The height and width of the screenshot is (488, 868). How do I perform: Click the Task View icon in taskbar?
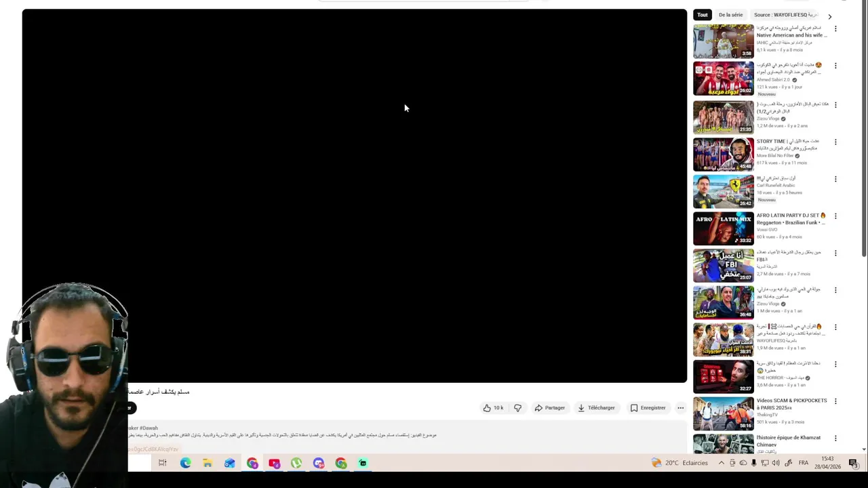(x=163, y=463)
